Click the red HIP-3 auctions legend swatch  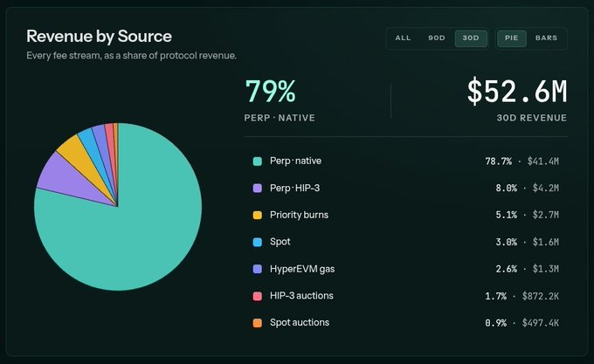(x=257, y=296)
